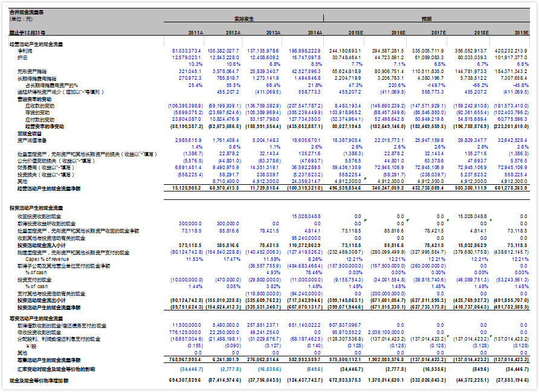Select the 实际发生 header band

point(244,19)
